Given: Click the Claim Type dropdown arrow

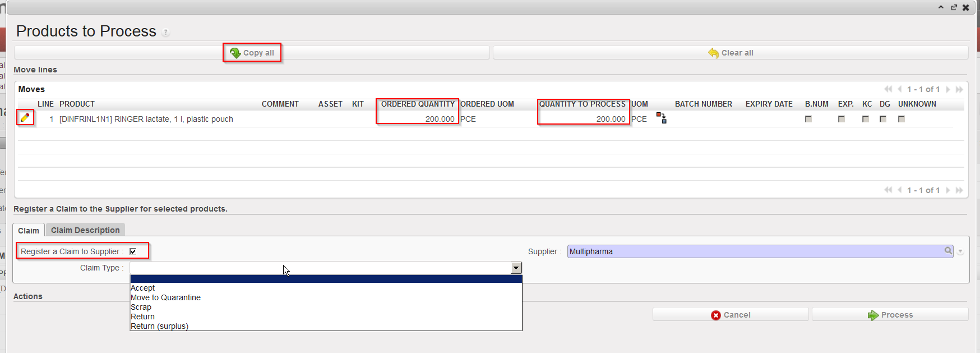Looking at the screenshot, I should tap(516, 268).
